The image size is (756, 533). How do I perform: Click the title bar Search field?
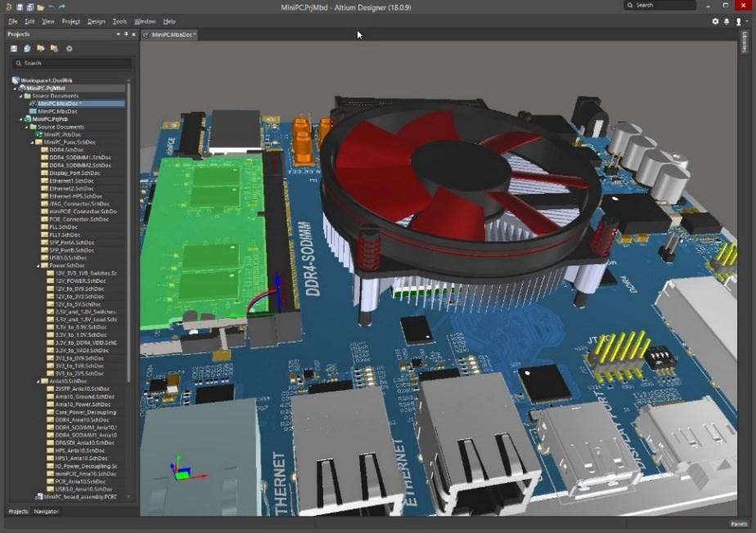pyautogui.click(x=659, y=5)
